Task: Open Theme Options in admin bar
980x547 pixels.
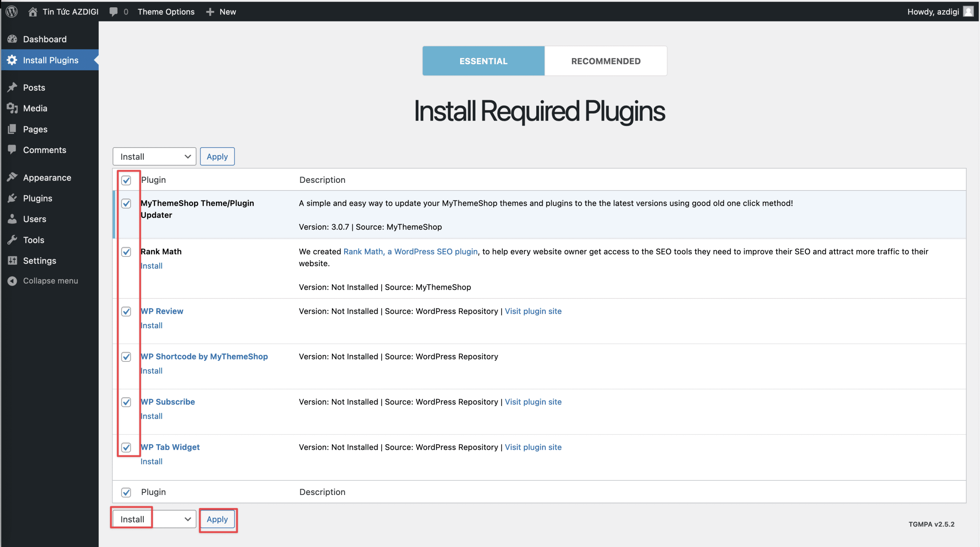Action: point(166,12)
